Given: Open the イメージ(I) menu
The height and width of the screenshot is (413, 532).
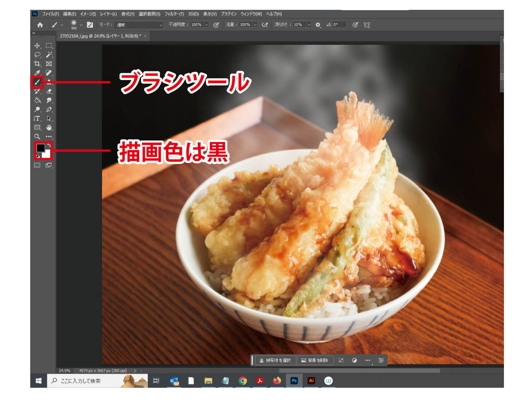Looking at the screenshot, I should [88, 14].
